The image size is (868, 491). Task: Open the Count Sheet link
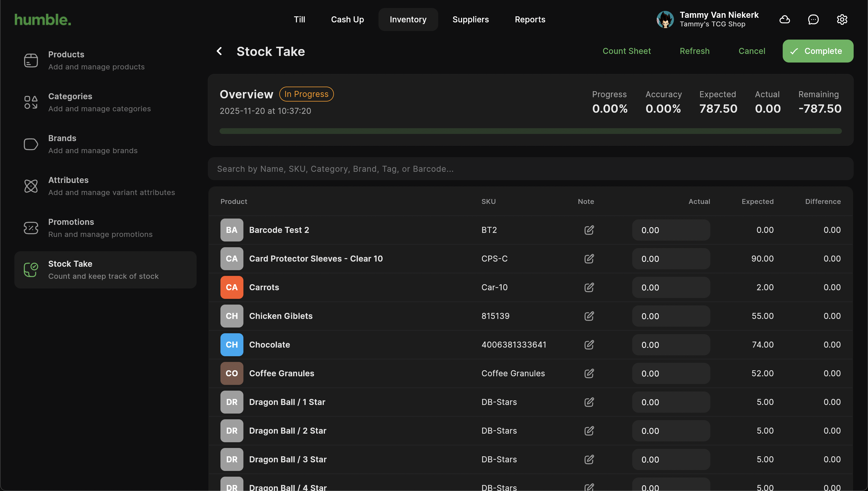point(626,51)
